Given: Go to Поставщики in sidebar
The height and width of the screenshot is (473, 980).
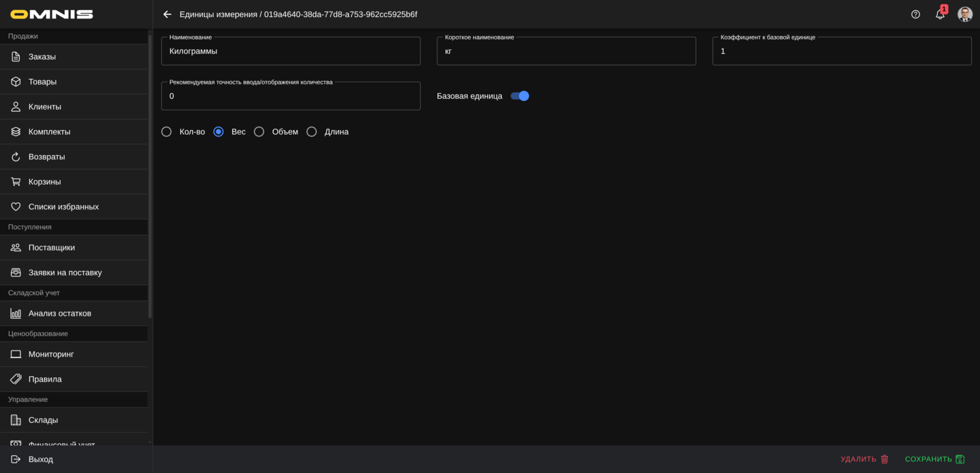Looking at the screenshot, I should click(x=52, y=248).
